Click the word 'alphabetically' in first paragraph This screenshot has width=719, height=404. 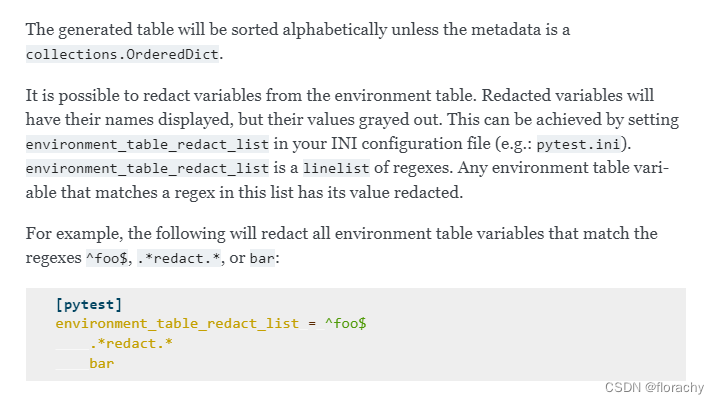point(335,30)
